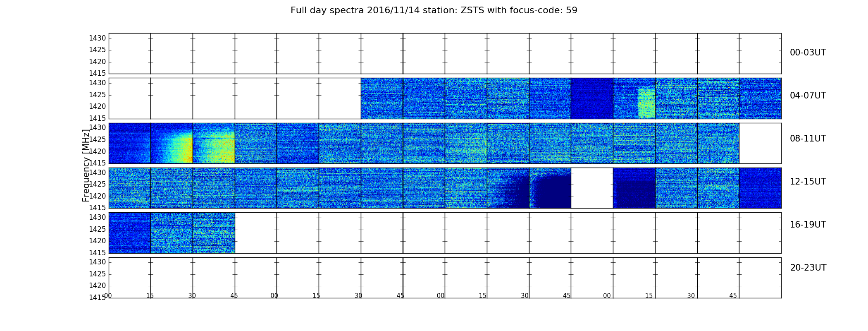Image resolution: width=868 pixels, height=331 pixels.
Task: Click the 1420 tick label of the 12-15UT row
Action: click(x=98, y=196)
